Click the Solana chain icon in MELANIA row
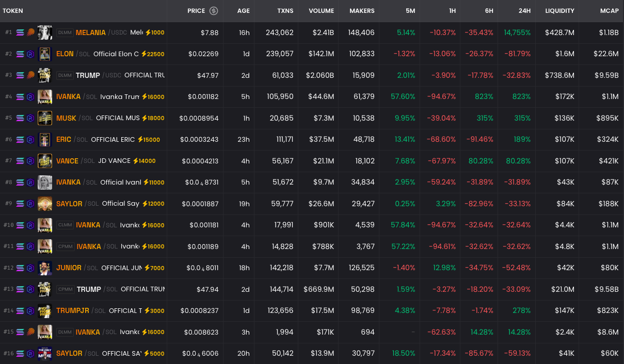This screenshot has width=624, height=364. [x=20, y=32]
